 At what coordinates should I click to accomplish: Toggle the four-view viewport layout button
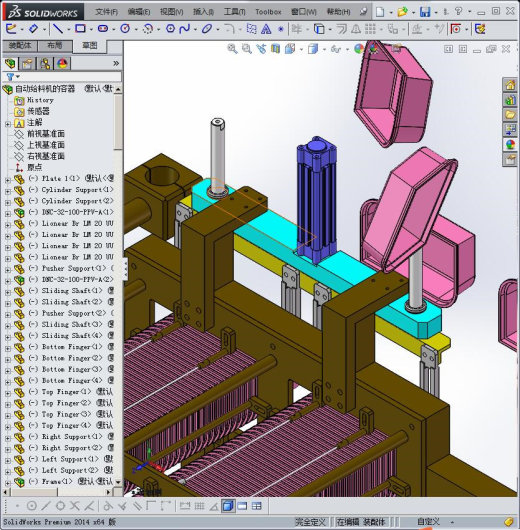[x=257, y=506]
